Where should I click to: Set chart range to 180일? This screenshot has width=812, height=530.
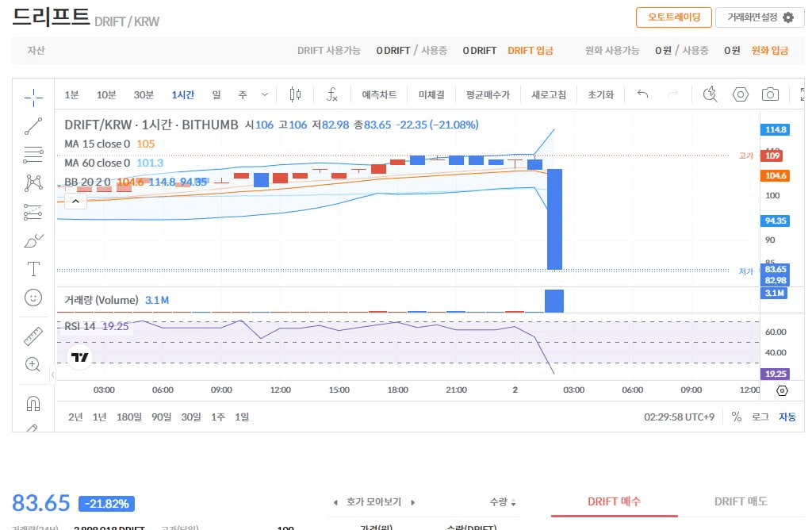tap(128, 417)
